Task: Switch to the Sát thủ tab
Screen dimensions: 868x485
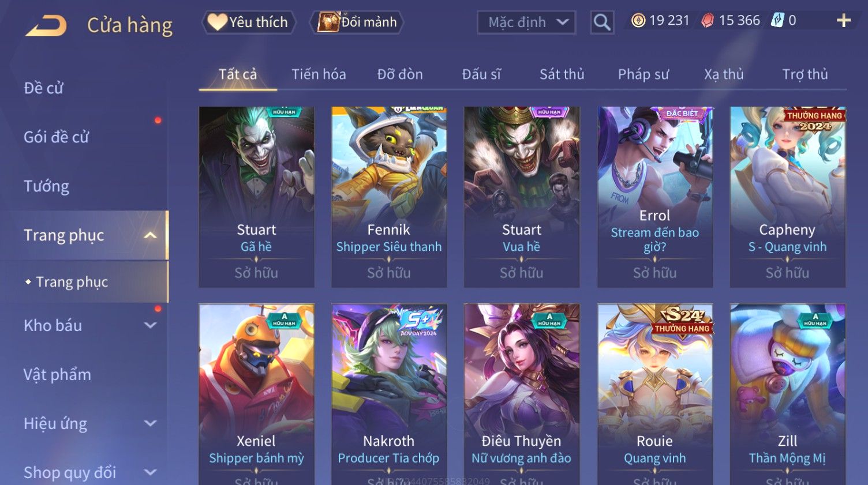Action: click(x=562, y=74)
